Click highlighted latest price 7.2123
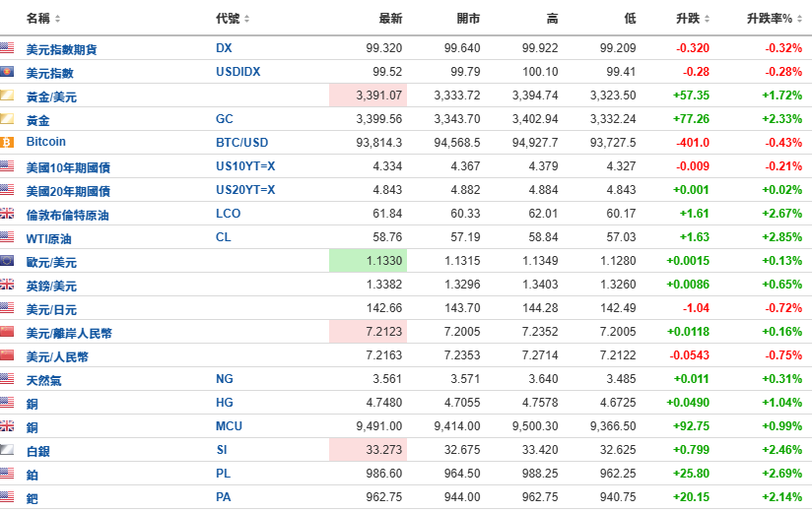812x512 pixels. pos(369,332)
